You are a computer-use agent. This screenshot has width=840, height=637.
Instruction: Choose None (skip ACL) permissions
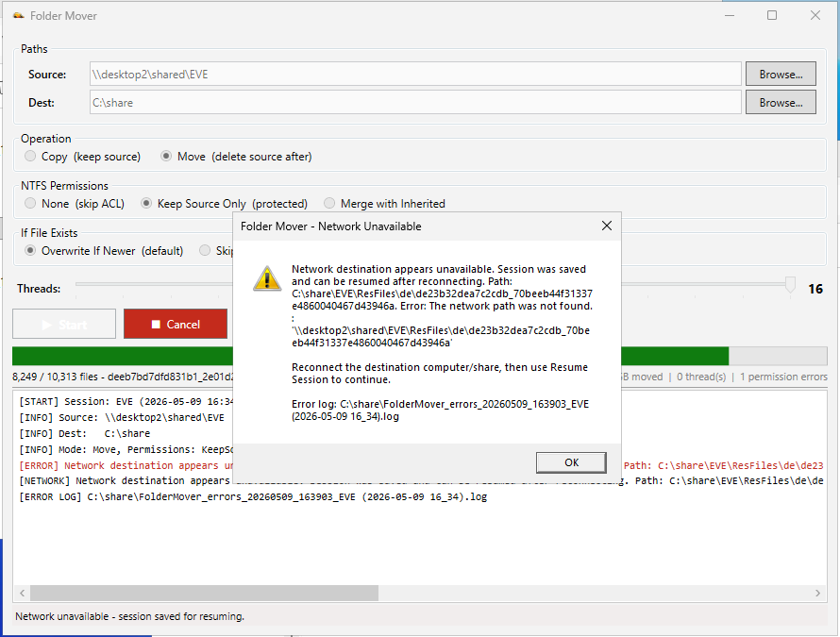75,204
